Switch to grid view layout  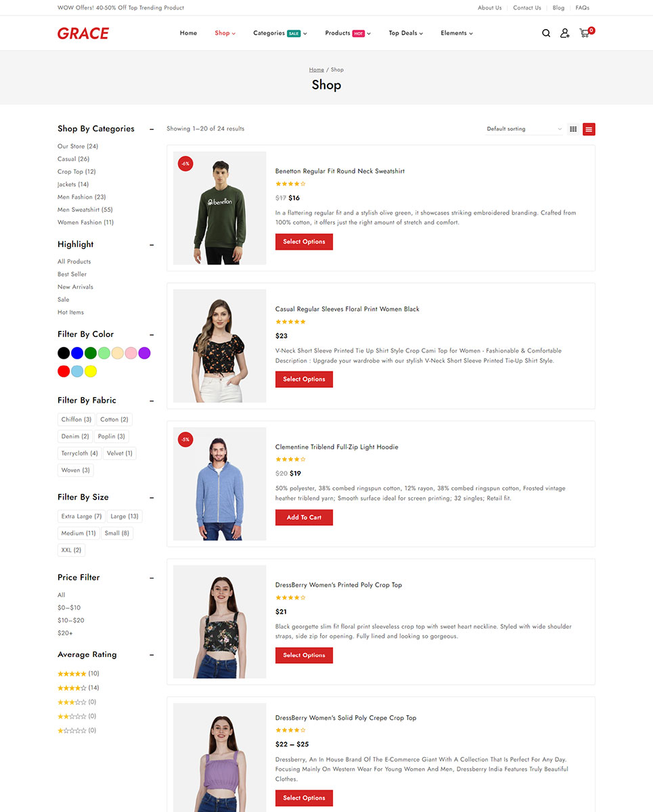pos(573,129)
